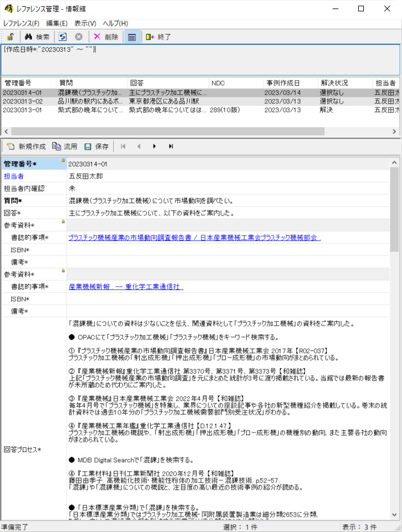Sort by 回答 column header
Screen dimensions: 402x532
pyautogui.click(x=167, y=83)
